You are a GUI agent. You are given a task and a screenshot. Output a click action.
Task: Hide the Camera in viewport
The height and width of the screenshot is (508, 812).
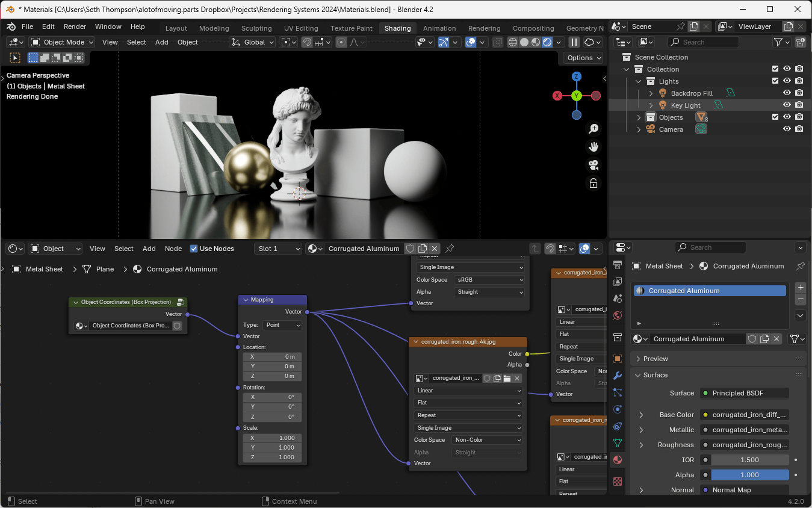(787, 129)
